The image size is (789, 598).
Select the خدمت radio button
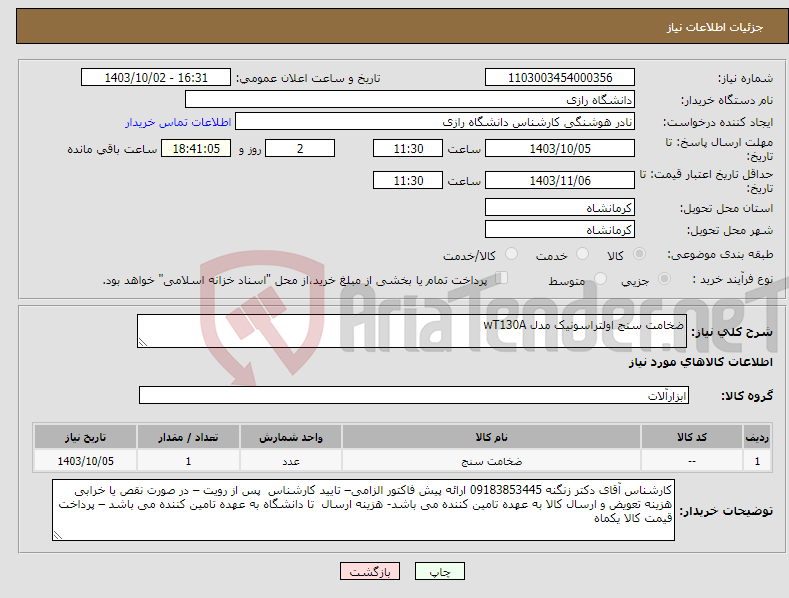(x=582, y=254)
